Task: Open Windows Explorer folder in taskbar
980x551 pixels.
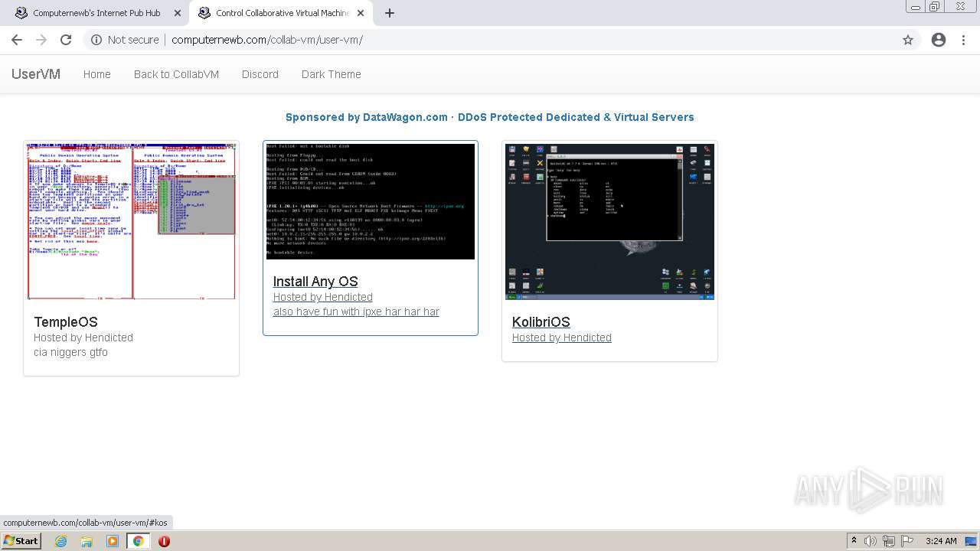Action: click(87, 541)
